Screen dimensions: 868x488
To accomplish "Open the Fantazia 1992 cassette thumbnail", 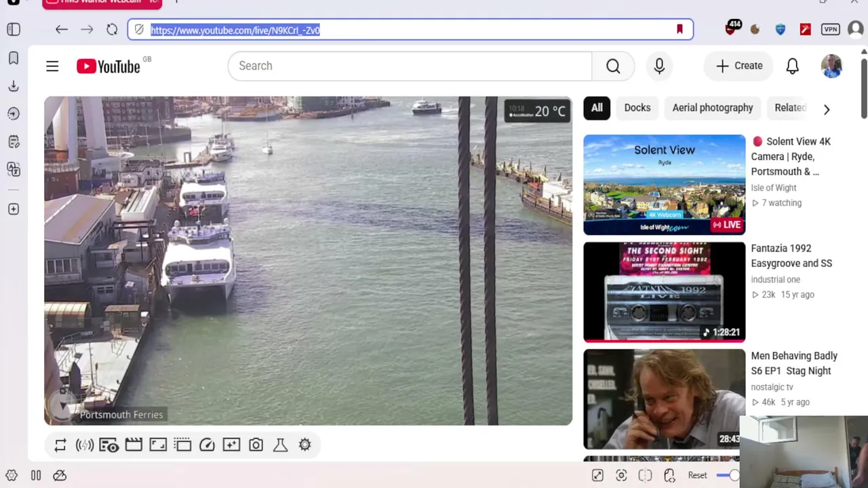I will pyautogui.click(x=665, y=292).
